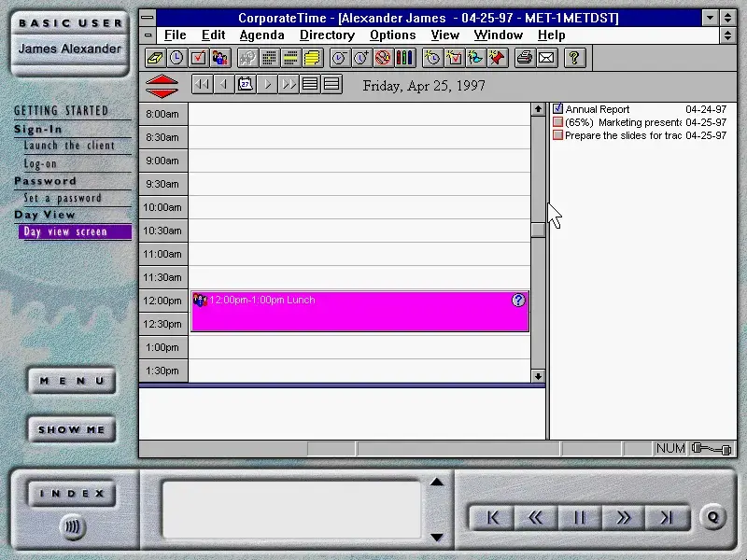Click the yellow eraser toolbar icon
747x560 pixels.
point(155,58)
